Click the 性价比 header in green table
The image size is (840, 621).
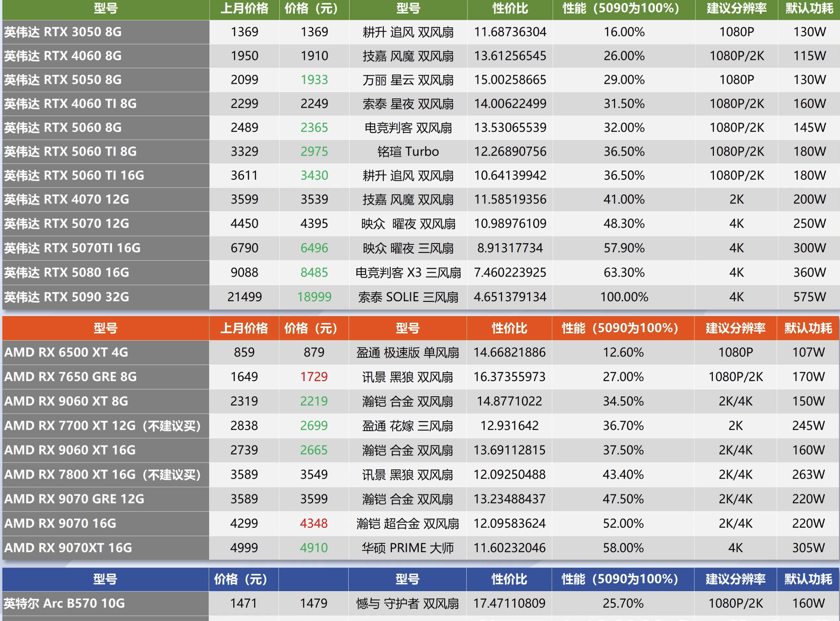point(510,8)
